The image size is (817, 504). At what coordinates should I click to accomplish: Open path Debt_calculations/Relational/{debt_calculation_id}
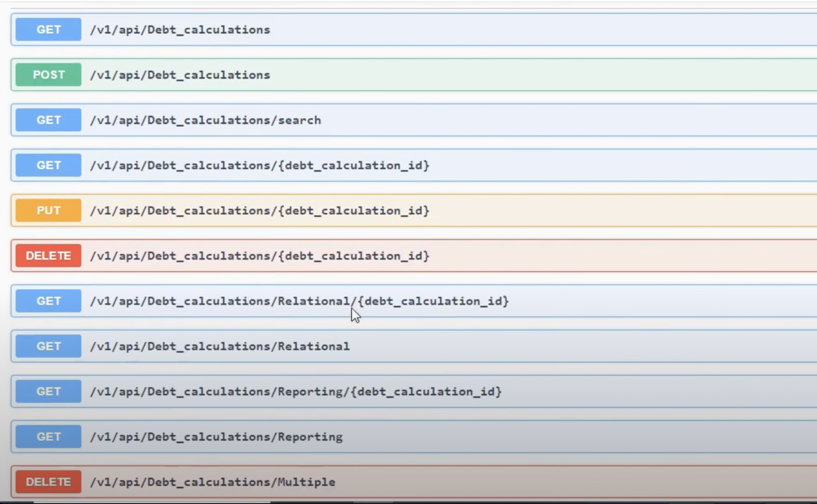299,301
